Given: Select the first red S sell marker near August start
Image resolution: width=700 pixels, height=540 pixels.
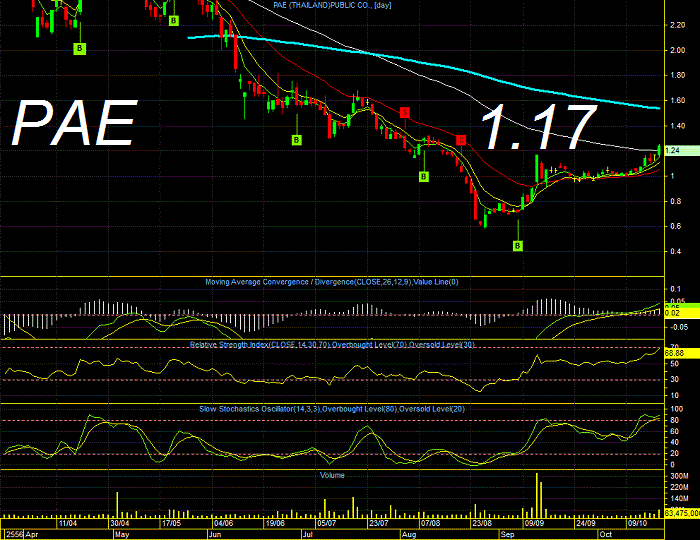Looking at the screenshot, I should [404, 112].
